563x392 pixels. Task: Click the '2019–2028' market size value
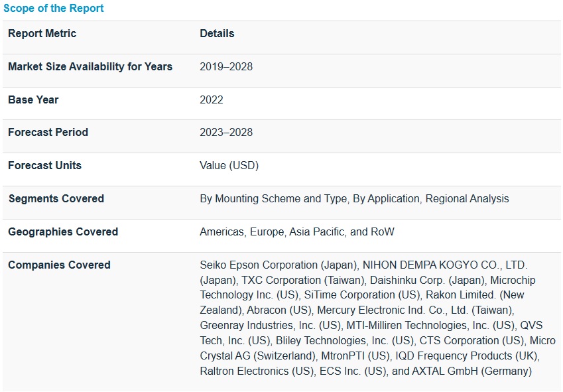pyautogui.click(x=226, y=67)
